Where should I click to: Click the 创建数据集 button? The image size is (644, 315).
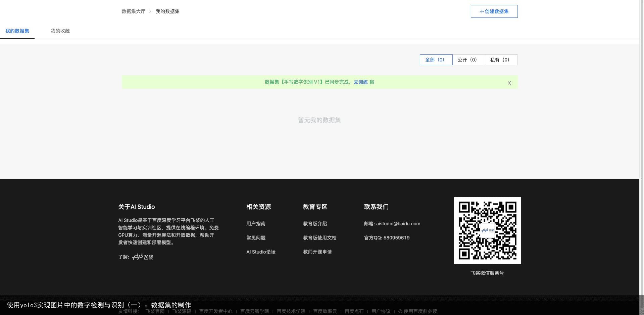(x=494, y=11)
